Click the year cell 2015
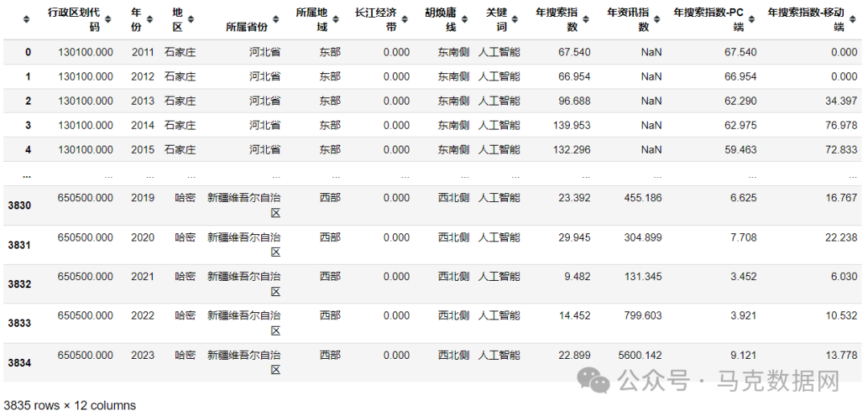 [x=143, y=150]
